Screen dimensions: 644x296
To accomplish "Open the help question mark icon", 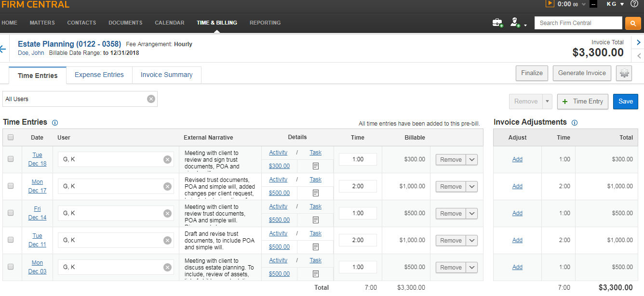I will [x=634, y=4].
